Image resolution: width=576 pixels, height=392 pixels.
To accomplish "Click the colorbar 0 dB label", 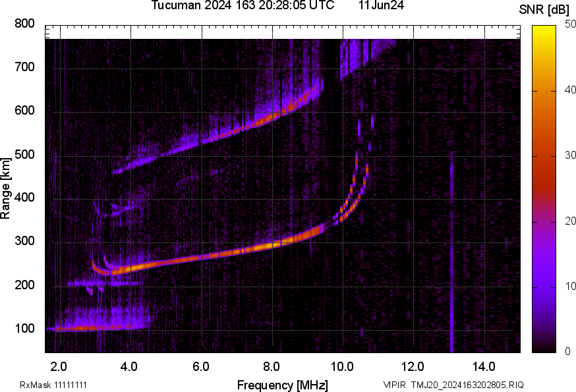I will [x=568, y=352].
